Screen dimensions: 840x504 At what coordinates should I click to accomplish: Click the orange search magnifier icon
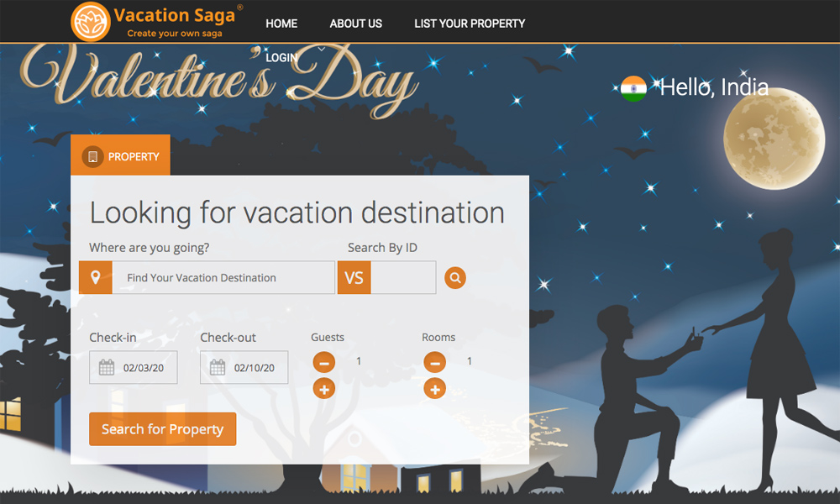(x=454, y=278)
